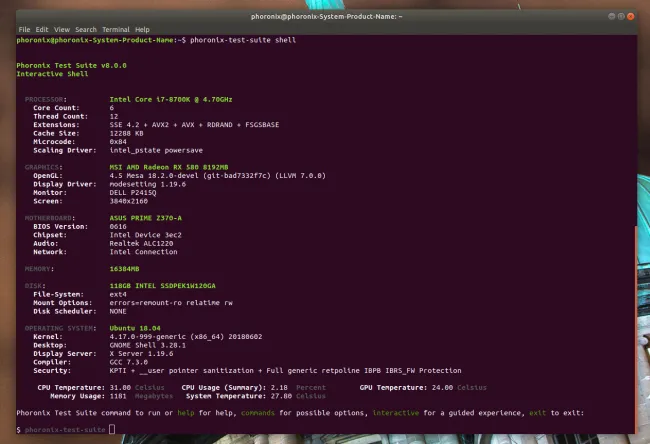Click "118GB INTEL SSDPEK1W120GA" disk text
Viewport: 650px width, 444px height.
(162, 286)
